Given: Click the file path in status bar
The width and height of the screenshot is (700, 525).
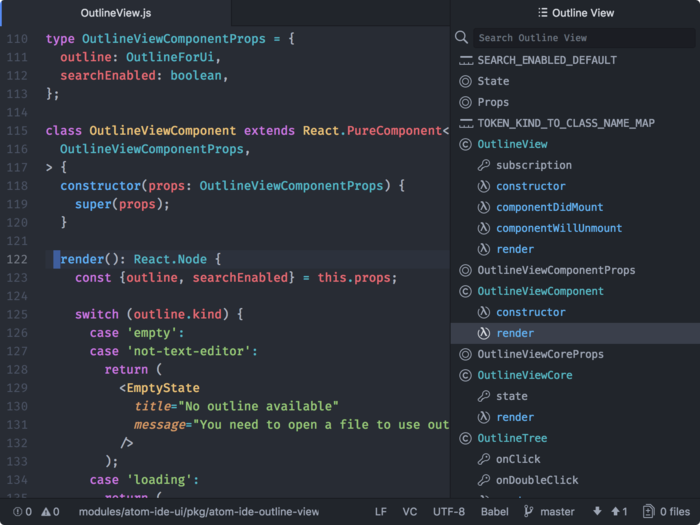Looking at the screenshot, I should [199, 512].
